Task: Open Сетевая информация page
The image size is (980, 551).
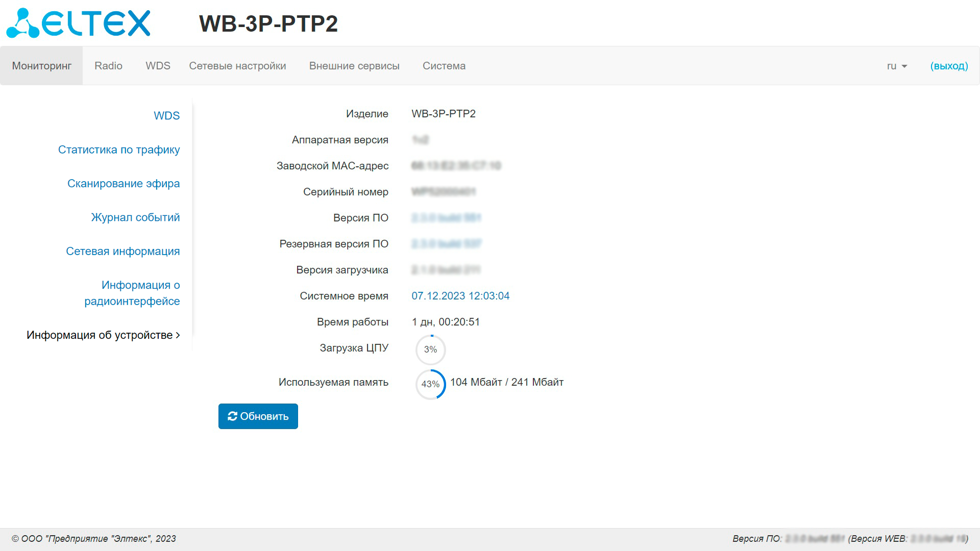Action: 122,252
